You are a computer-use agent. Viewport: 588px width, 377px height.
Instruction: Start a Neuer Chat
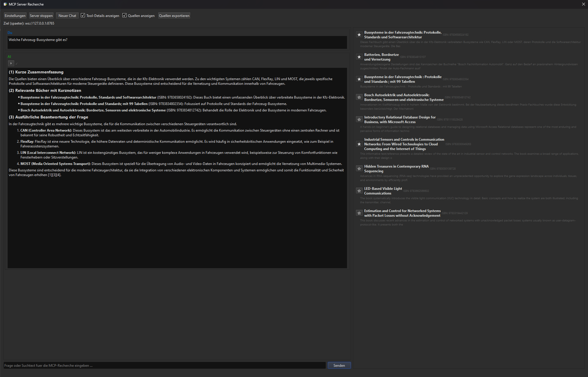(67, 16)
